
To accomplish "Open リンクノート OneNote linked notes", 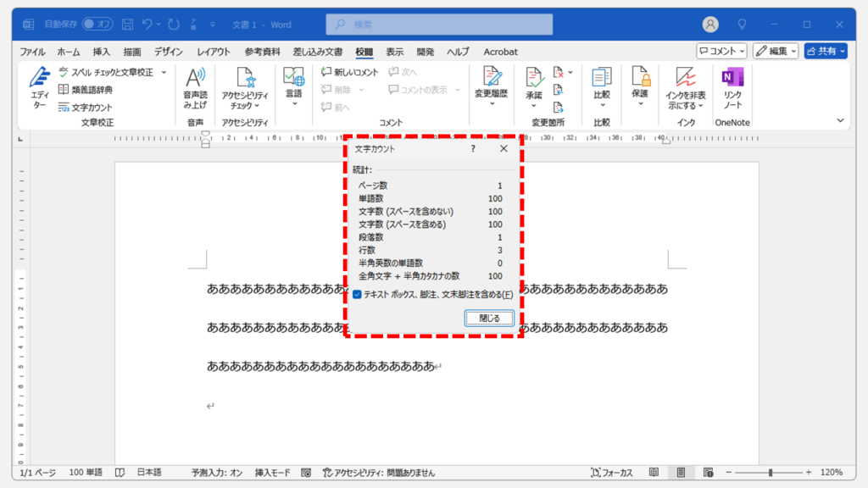I will 732,89.
